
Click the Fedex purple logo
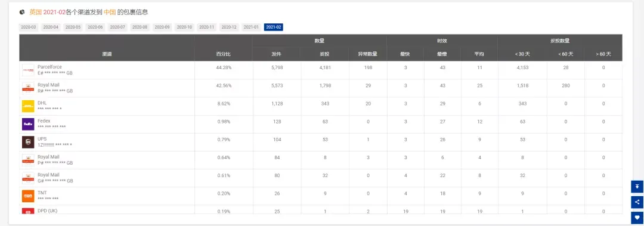pyautogui.click(x=28, y=124)
